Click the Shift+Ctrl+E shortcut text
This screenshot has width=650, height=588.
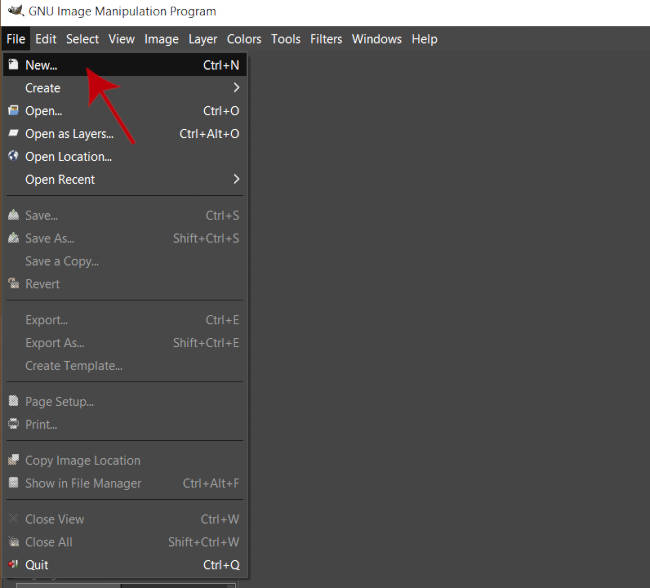(206, 343)
